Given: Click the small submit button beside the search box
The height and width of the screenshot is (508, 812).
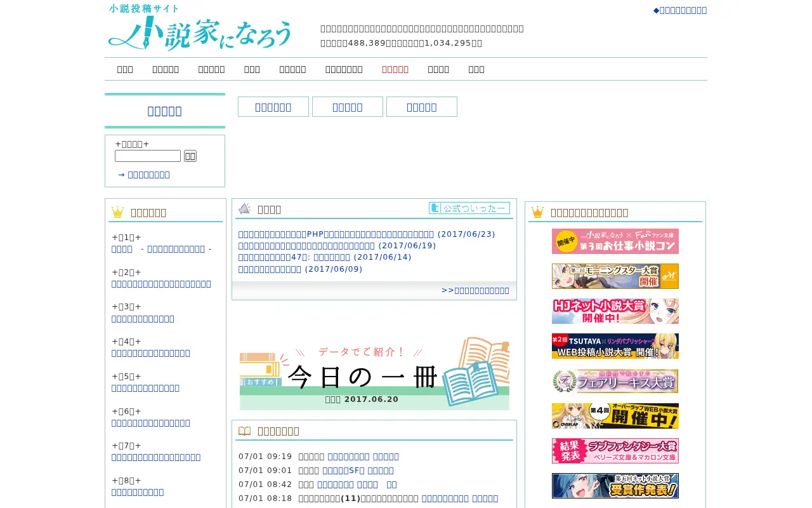Looking at the screenshot, I should pyautogui.click(x=190, y=156).
